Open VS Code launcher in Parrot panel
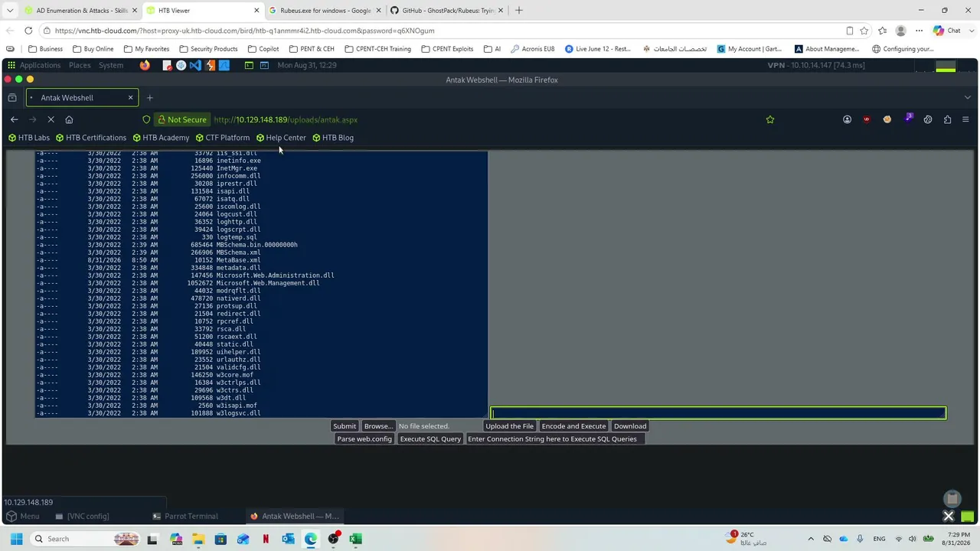This screenshot has height=551, width=980. click(x=195, y=65)
